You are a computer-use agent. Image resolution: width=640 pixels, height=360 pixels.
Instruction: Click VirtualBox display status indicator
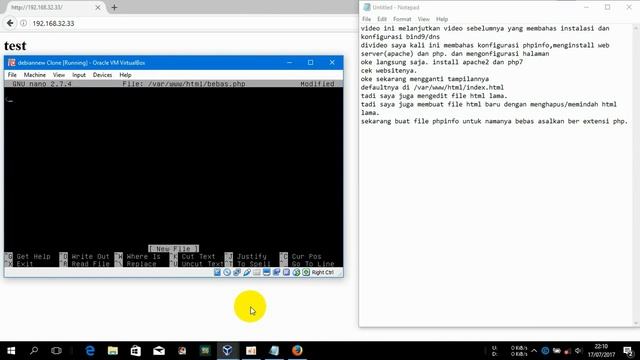(267, 272)
